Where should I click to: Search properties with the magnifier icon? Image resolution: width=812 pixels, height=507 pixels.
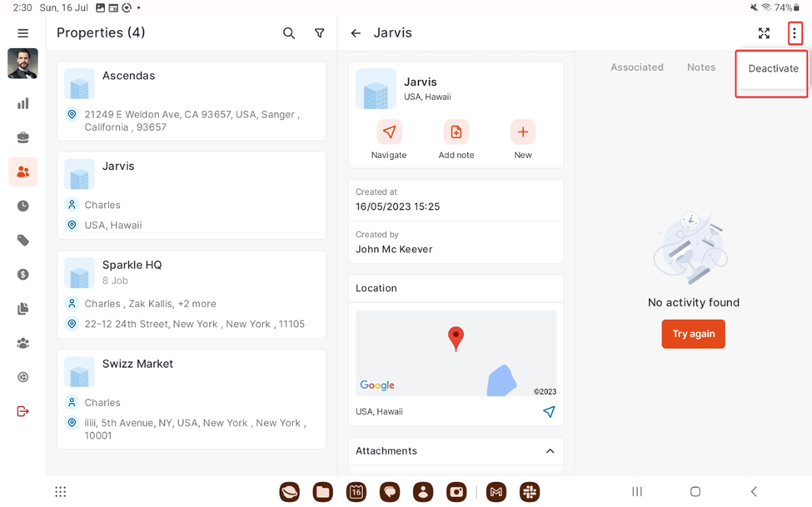[289, 33]
